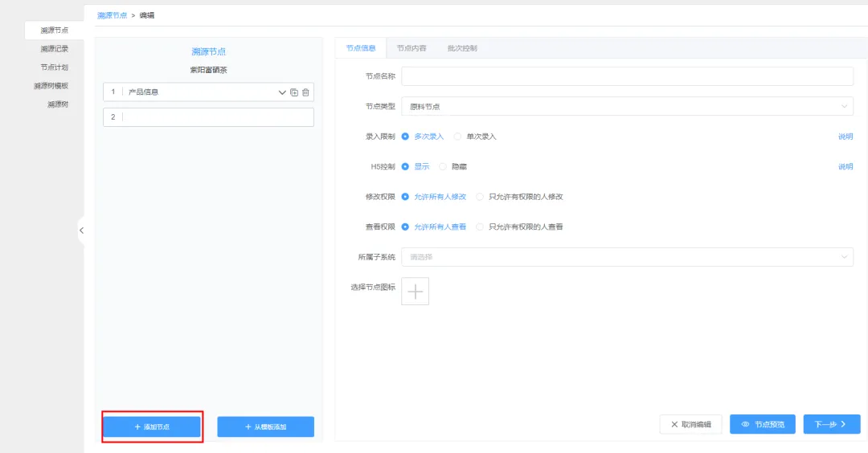Click the 取消编辑 button
868x453 pixels.
(x=691, y=424)
